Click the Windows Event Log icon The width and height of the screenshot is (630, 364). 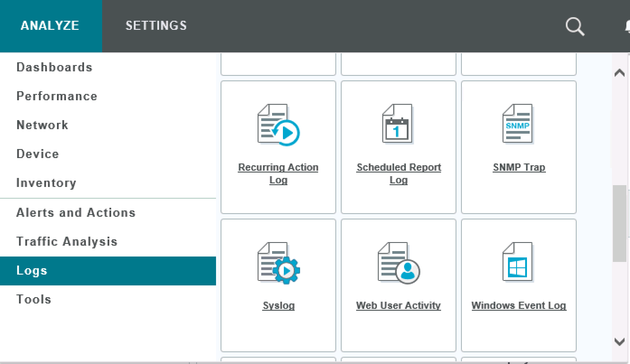[518, 262]
